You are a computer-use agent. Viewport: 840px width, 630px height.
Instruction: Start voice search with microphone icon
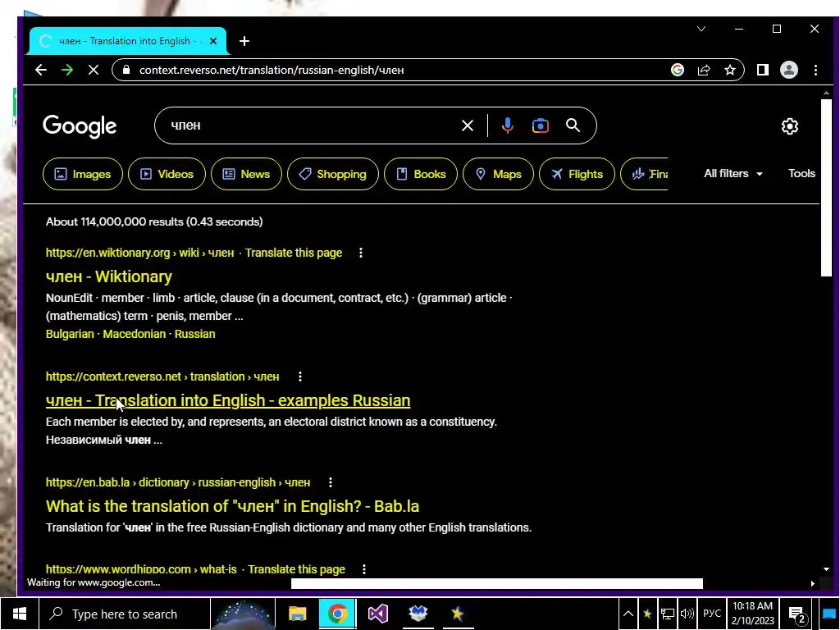click(507, 126)
